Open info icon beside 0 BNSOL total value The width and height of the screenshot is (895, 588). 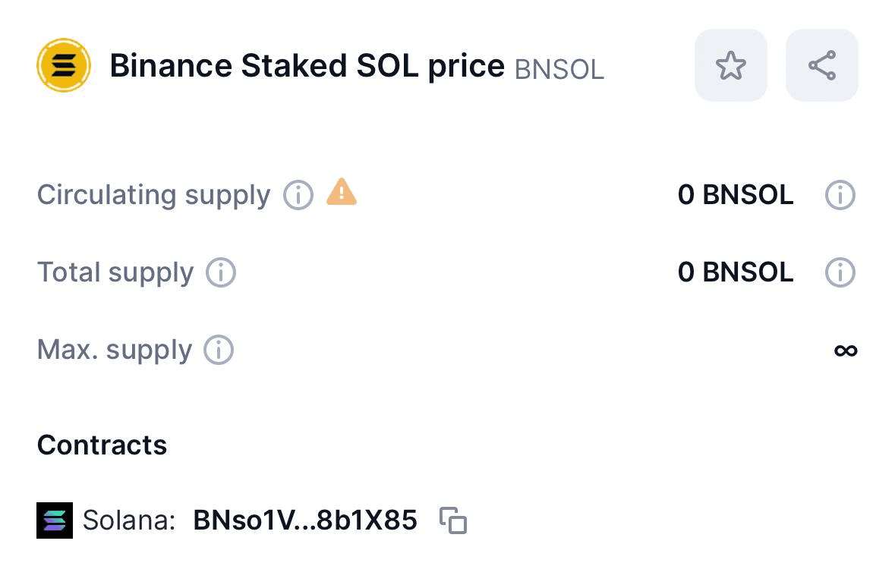[x=840, y=272]
